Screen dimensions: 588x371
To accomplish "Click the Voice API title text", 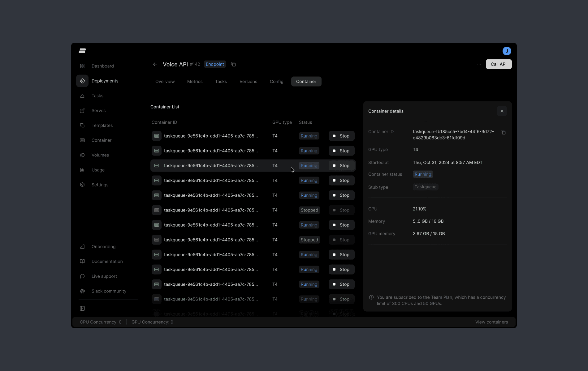I will (175, 64).
